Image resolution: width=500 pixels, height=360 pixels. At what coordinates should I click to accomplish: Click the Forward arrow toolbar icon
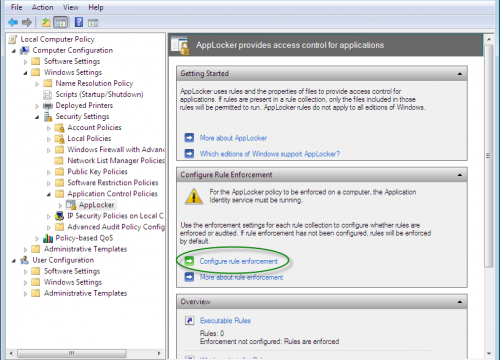coord(27,22)
